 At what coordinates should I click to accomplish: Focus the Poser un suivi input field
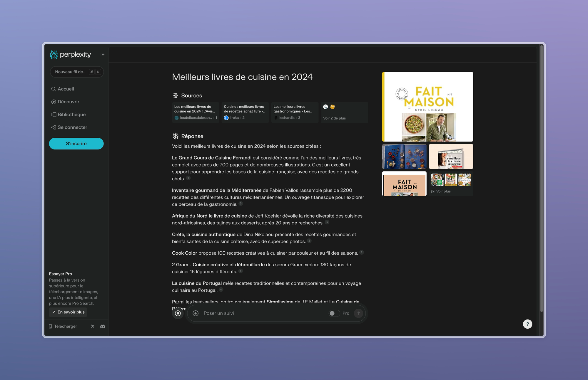(263, 313)
